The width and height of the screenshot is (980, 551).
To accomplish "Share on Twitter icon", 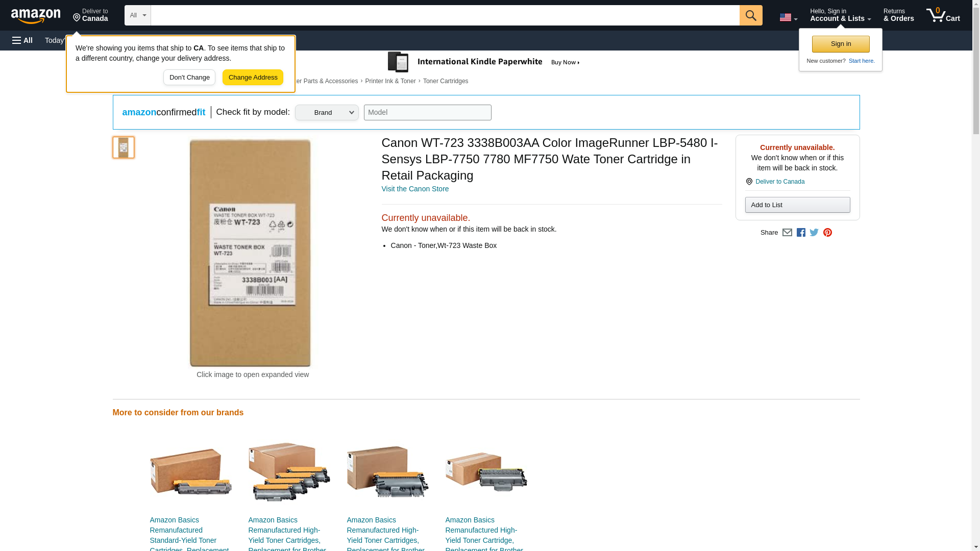I will pyautogui.click(x=814, y=233).
